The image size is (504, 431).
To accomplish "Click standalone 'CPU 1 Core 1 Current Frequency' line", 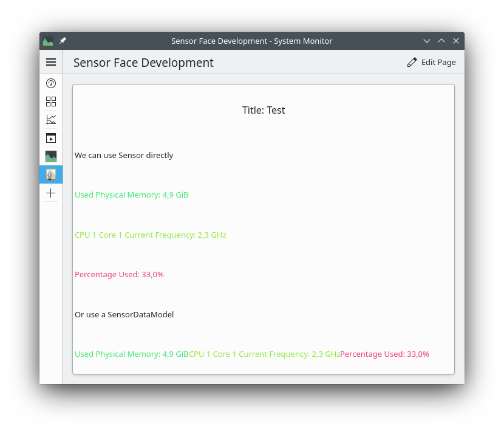I will [x=151, y=235].
